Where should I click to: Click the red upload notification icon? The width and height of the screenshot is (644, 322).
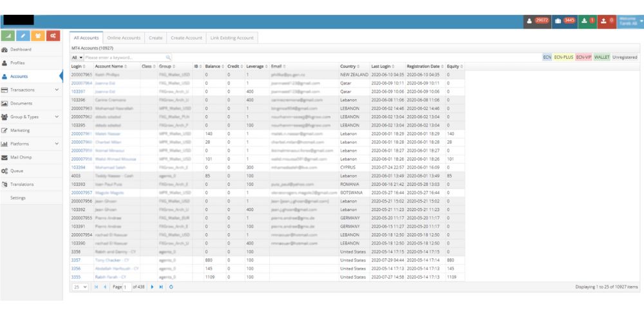(x=607, y=21)
